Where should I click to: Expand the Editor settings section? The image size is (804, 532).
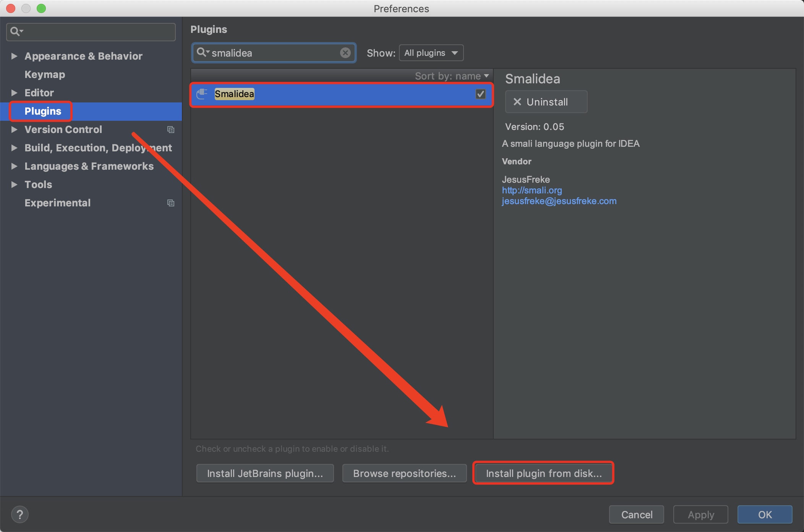pos(14,93)
